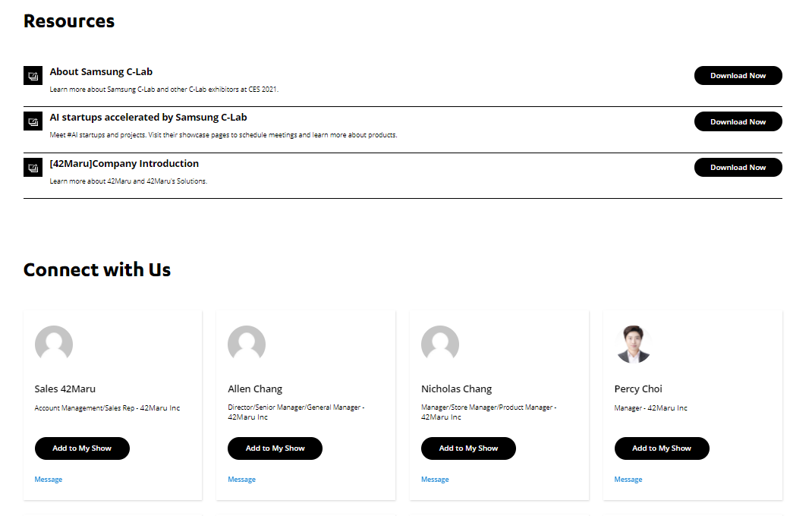Click the document icon beside 42Maru Company Introduction
The image size is (812, 516).
pos(33,168)
